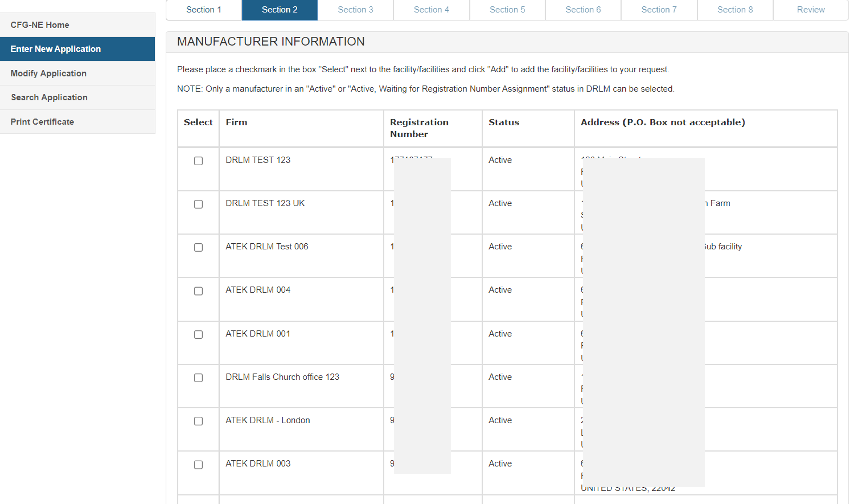Image resolution: width=854 pixels, height=504 pixels.
Task: Select the ATEK DRLM - London checkbox
Action: 198,421
